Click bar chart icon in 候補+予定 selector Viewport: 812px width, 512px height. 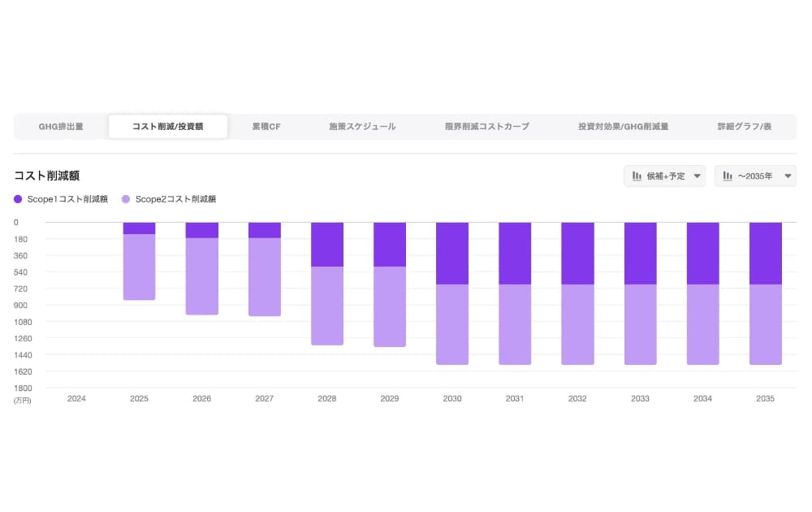637,176
